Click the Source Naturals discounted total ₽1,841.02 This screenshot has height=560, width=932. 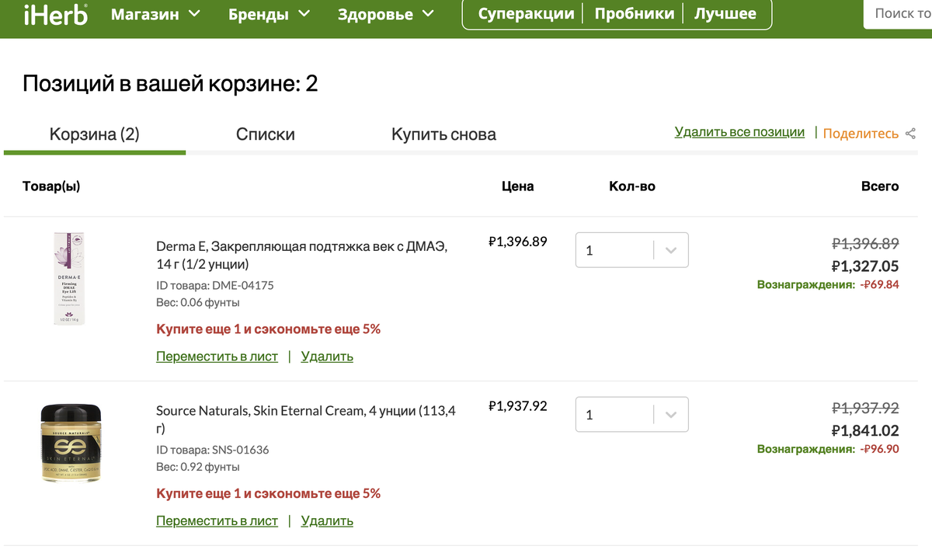click(x=865, y=431)
